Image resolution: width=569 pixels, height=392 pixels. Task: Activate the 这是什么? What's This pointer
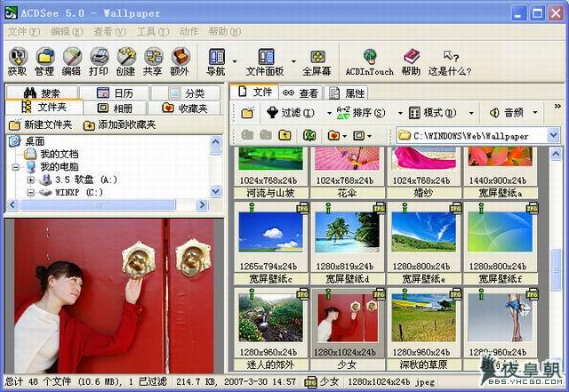450,61
